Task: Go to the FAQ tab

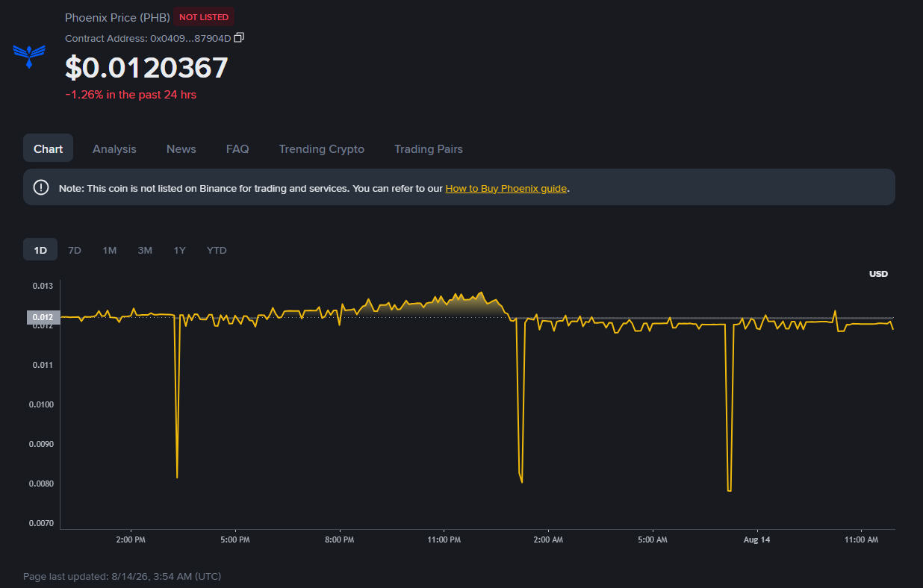Action: click(x=237, y=148)
